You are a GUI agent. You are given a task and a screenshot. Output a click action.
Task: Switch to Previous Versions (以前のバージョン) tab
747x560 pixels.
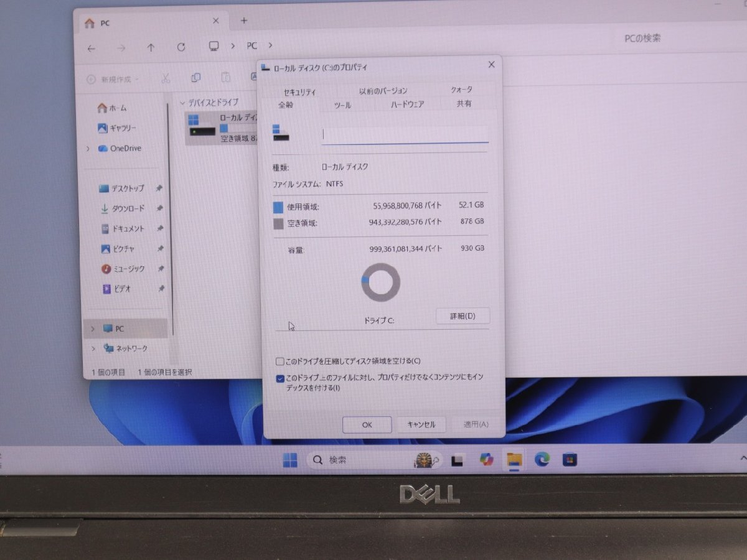point(383,91)
